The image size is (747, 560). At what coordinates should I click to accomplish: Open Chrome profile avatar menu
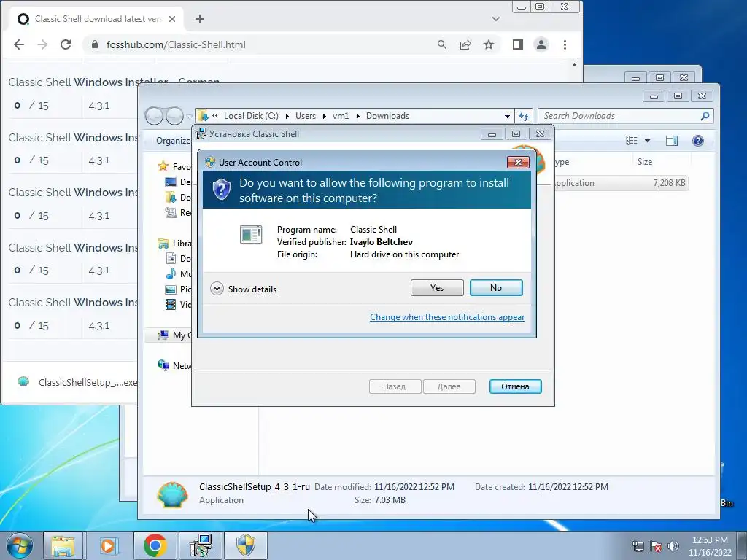(x=541, y=44)
